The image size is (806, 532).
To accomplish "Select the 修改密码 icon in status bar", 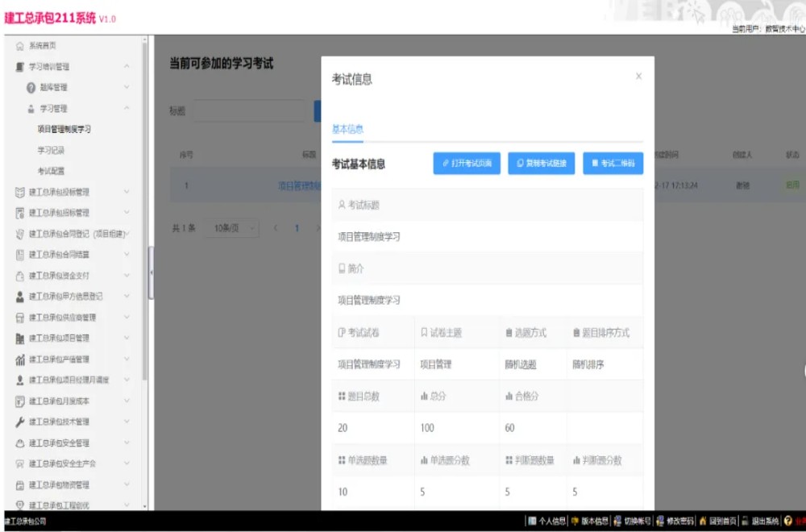I will pos(660,522).
